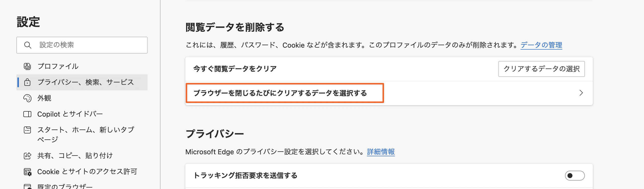Screen dimensions: 644x189
Task: Click the chevron next to closing-data selection row
Action: (x=581, y=93)
